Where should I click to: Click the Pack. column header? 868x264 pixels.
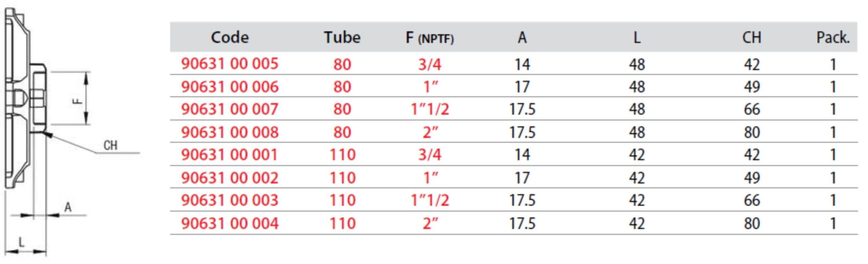(x=833, y=37)
